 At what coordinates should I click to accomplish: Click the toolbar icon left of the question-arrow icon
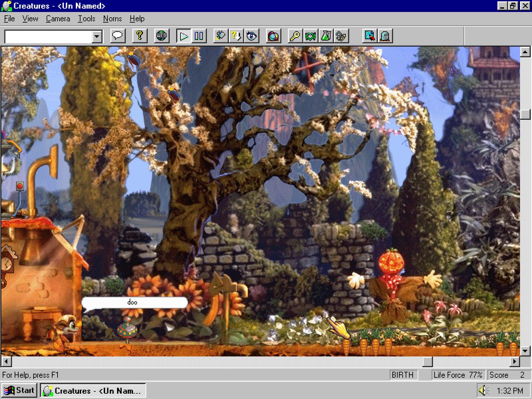(221, 36)
